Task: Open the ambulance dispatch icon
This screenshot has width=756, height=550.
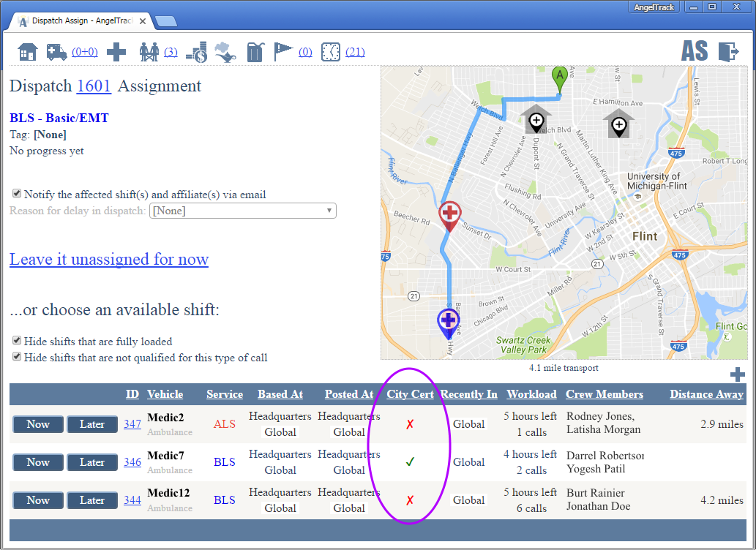Action: [x=56, y=52]
